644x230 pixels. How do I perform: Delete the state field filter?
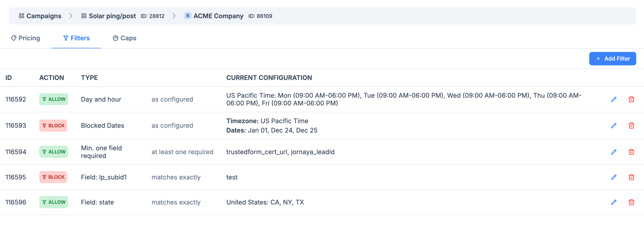631,202
